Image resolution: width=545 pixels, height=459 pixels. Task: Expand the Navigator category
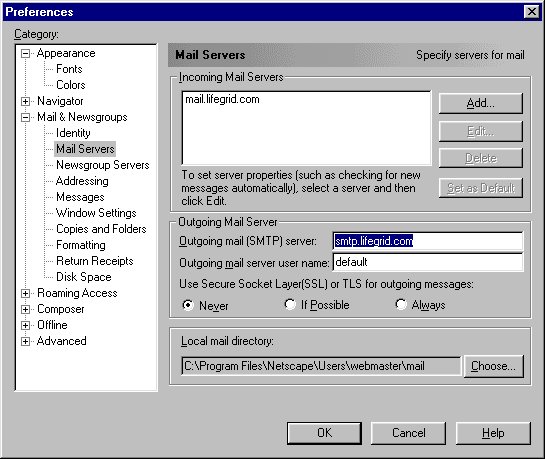coord(25,101)
